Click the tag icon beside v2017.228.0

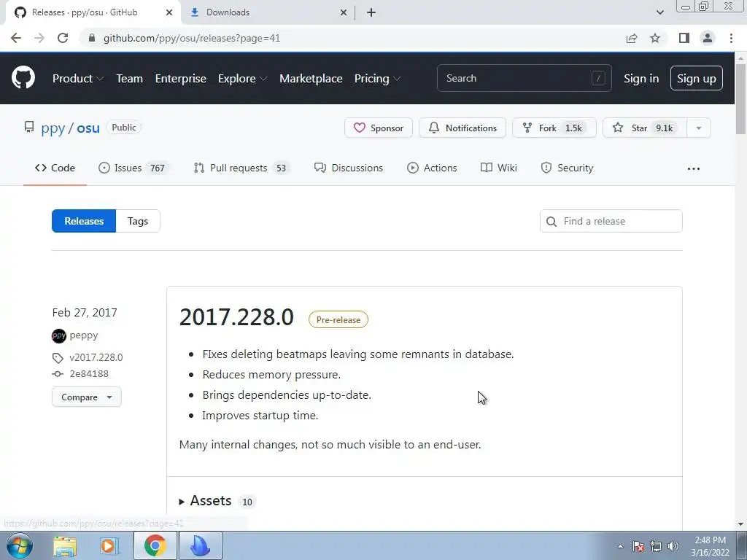58,357
